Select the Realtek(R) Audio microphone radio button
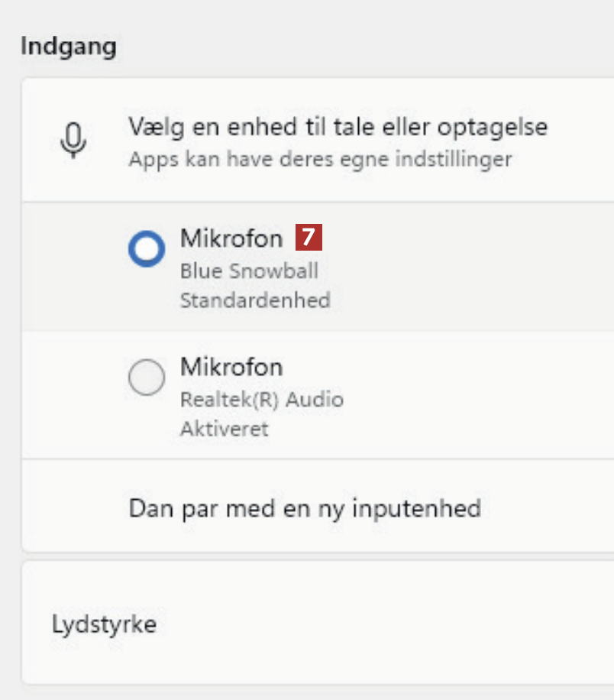Screen dimensions: 614x700 [146, 377]
